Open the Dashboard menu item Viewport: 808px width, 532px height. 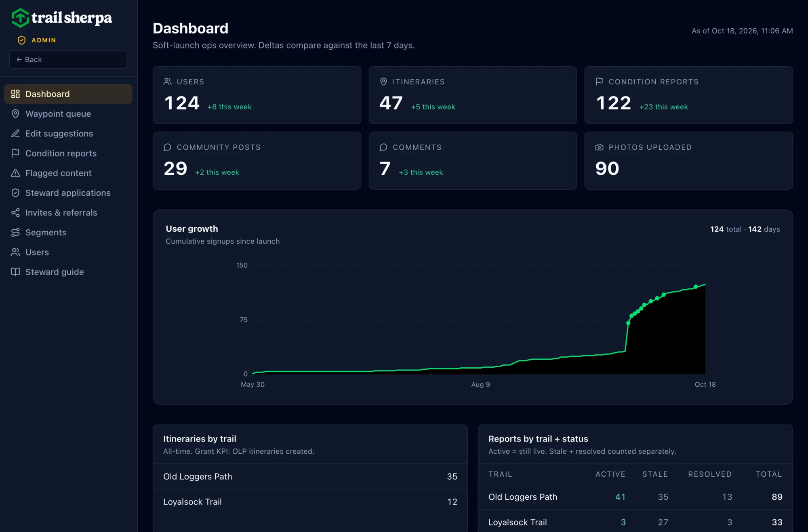pos(68,94)
